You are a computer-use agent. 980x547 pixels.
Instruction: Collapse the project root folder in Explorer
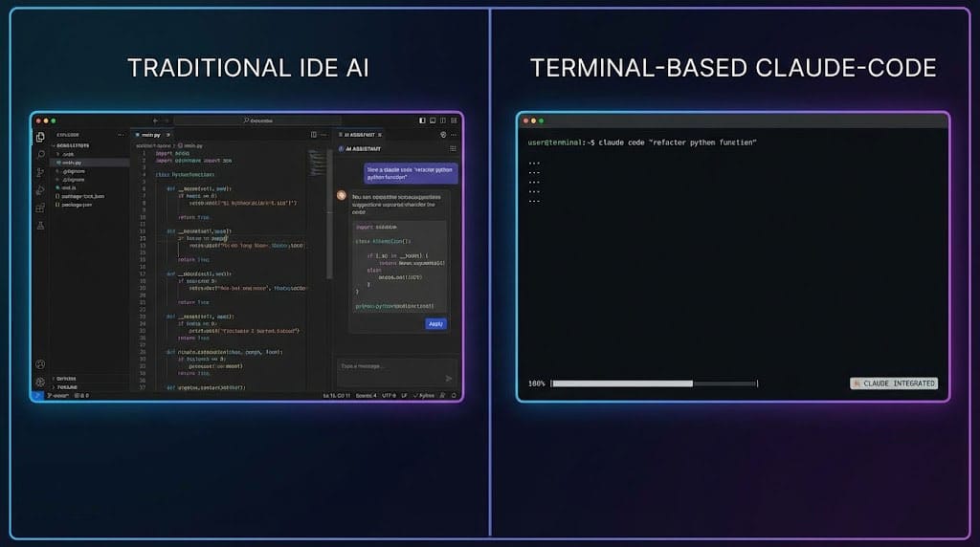point(73,144)
